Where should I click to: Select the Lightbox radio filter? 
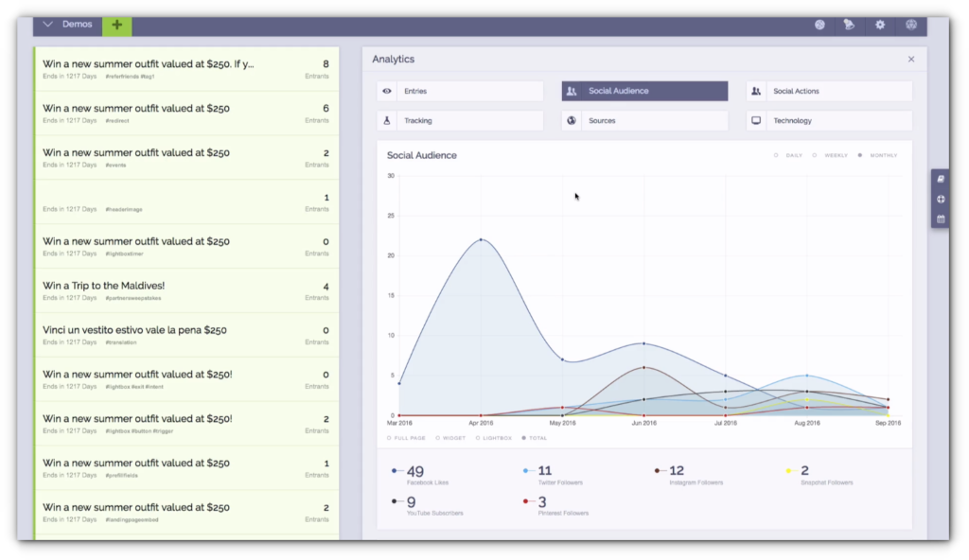click(478, 438)
